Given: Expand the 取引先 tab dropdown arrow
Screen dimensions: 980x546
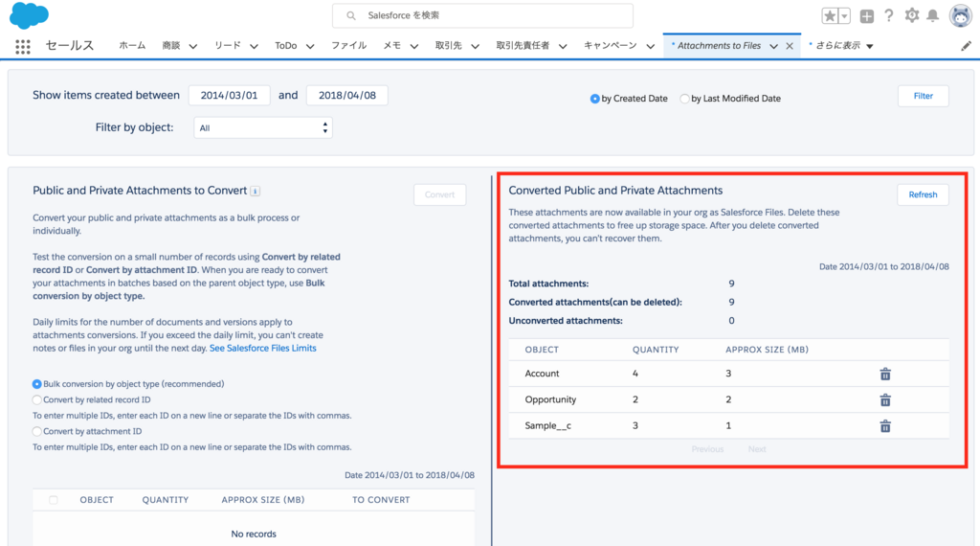Looking at the screenshot, I should tap(475, 46).
